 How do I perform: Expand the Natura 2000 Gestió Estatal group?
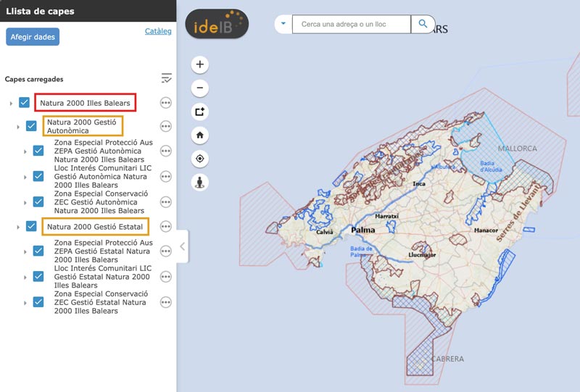[x=18, y=227]
